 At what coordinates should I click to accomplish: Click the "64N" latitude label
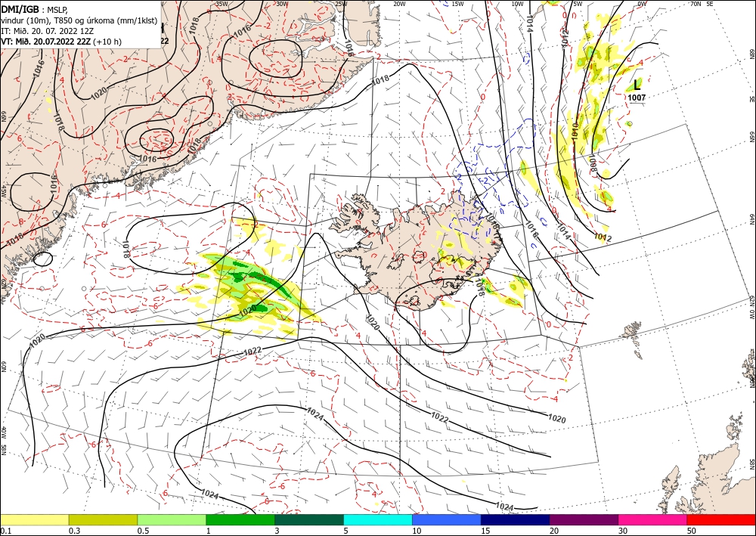[751, 219]
